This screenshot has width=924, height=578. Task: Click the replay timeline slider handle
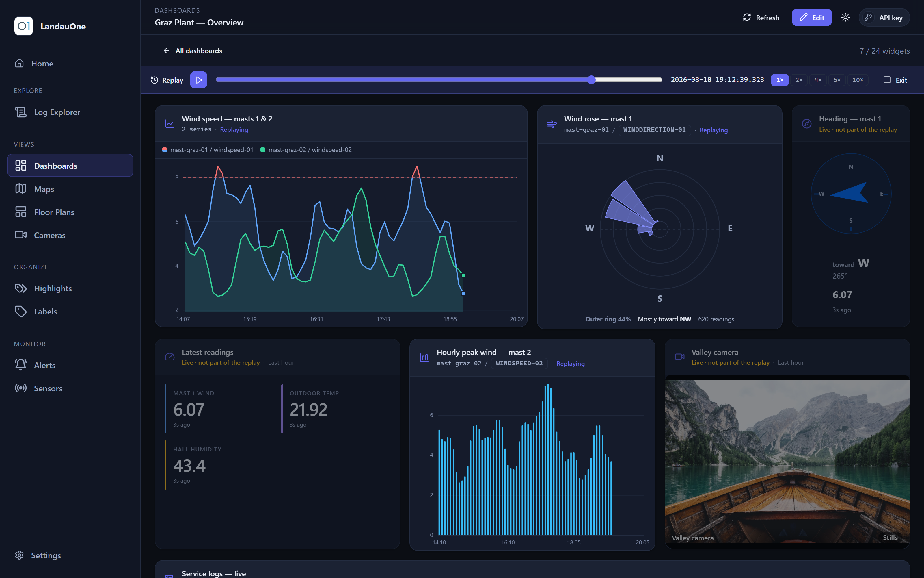point(591,79)
